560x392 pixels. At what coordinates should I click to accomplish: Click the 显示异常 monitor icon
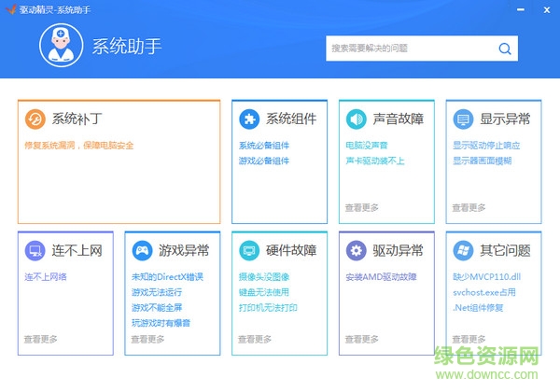click(463, 119)
